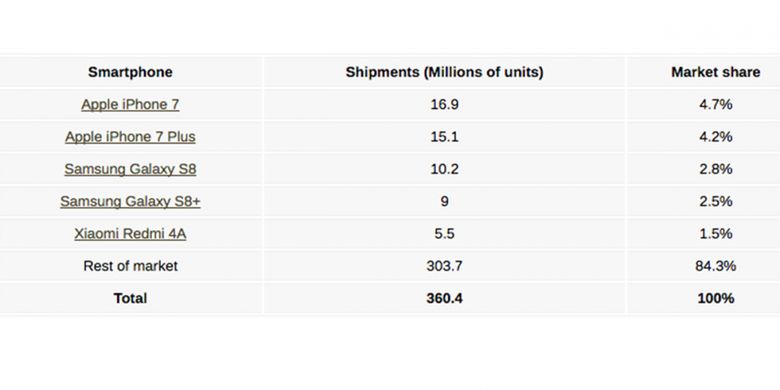The height and width of the screenshot is (390, 780).
Task: Open the Apple iPhone 7 Plus link
Action: point(130,137)
